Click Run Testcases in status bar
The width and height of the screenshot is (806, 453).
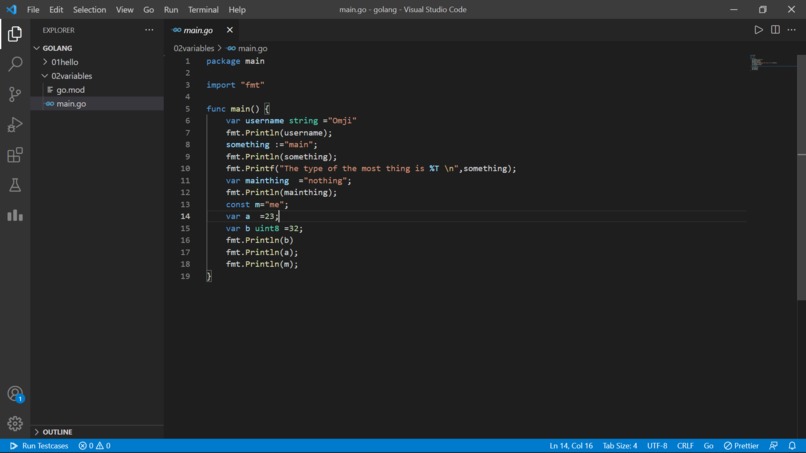coord(39,446)
